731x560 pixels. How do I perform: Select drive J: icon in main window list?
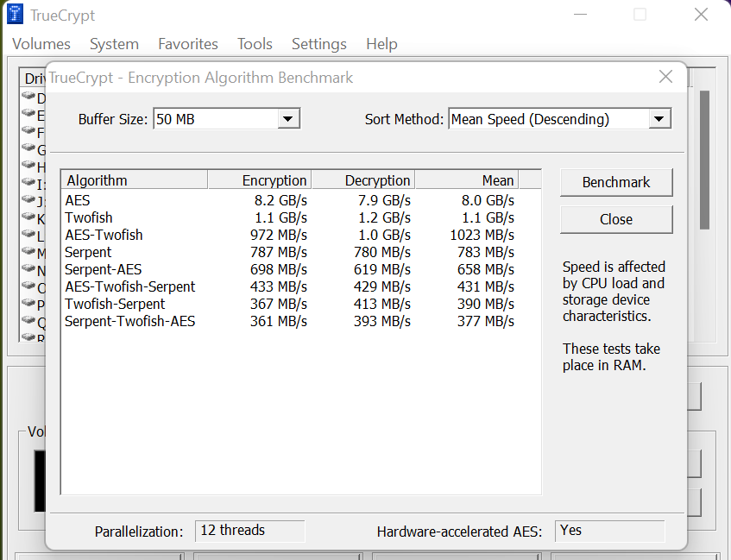(x=28, y=200)
